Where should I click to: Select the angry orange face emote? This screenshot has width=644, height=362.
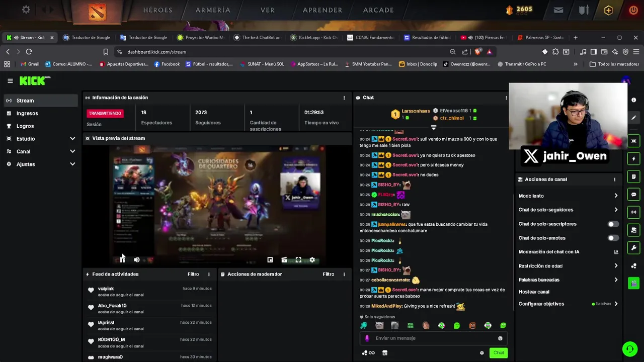pyautogui.click(x=472, y=326)
